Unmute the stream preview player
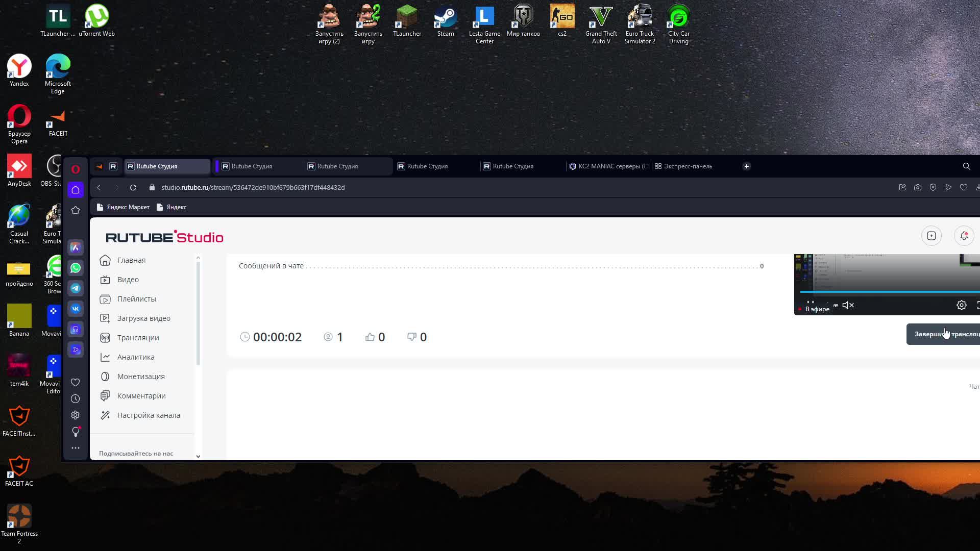980x551 pixels. tap(848, 305)
